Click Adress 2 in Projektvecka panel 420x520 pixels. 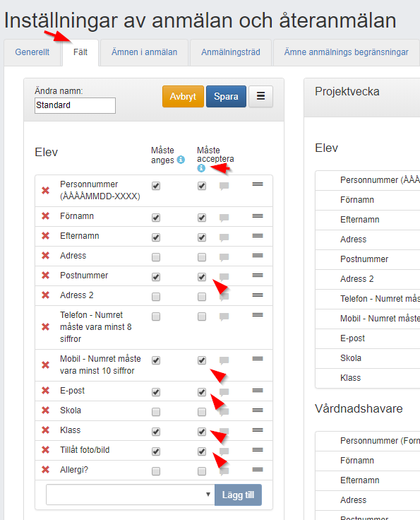coord(368,279)
